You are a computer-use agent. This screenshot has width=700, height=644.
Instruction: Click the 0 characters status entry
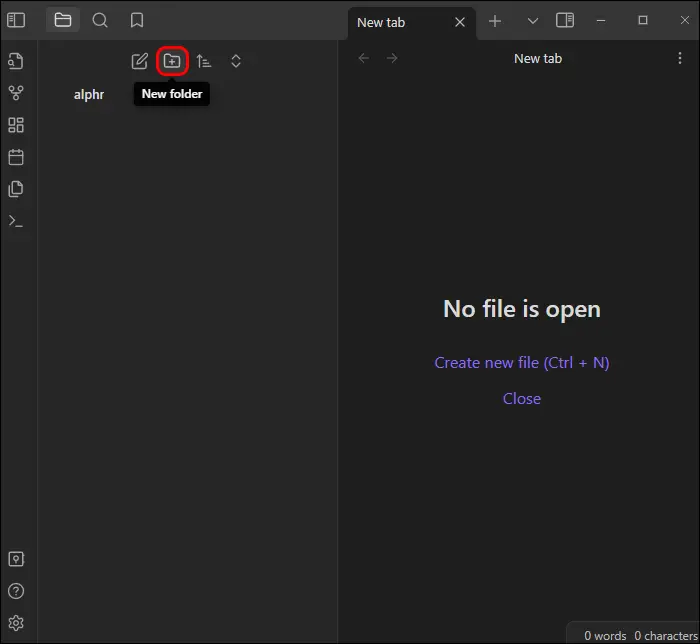[666, 636]
